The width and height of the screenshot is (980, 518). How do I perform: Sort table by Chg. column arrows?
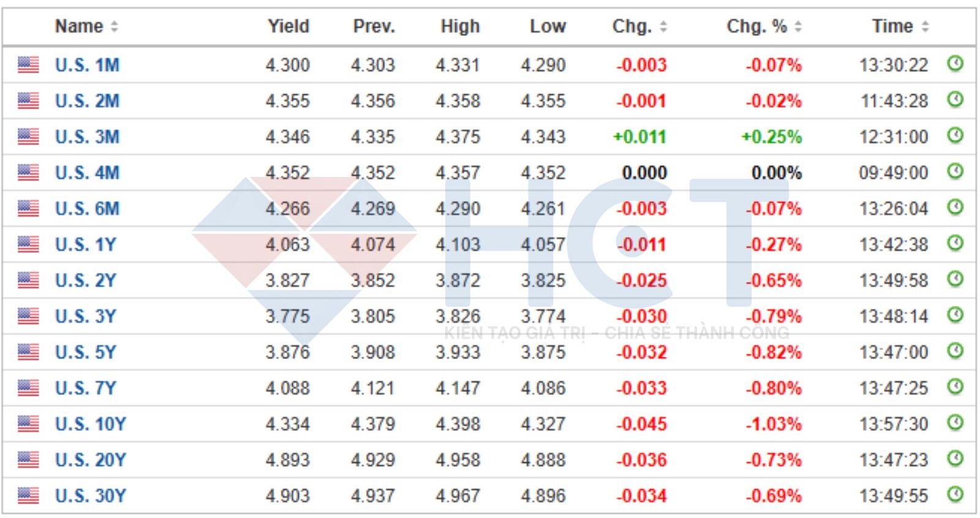[663, 26]
